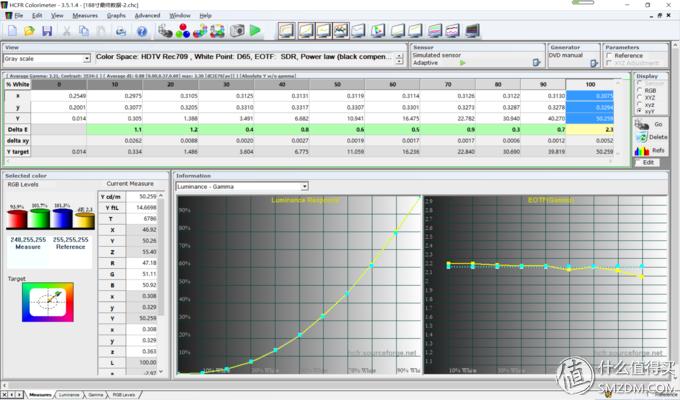Open the Advanced menu
The image size is (680, 400).
(x=147, y=16)
